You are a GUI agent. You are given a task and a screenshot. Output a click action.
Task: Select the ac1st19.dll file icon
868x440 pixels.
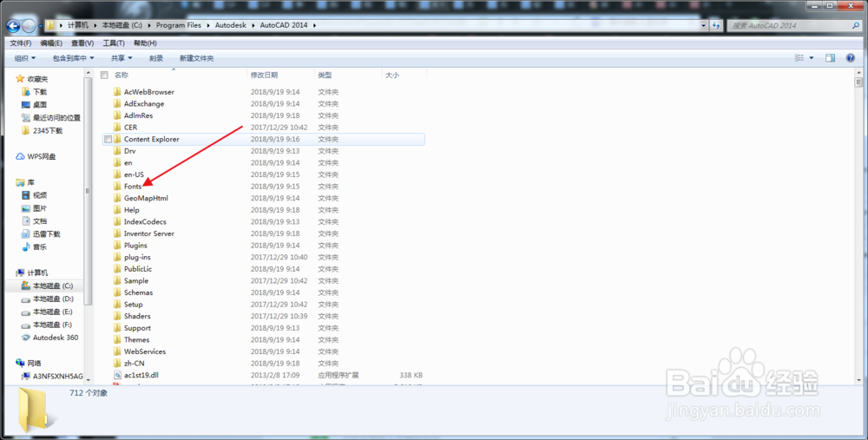coord(117,375)
